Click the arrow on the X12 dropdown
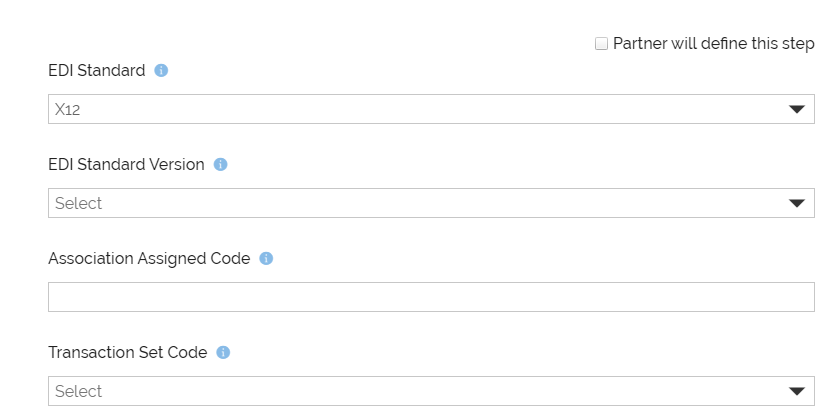Viewport: 827px width, 407px height. 796,110
